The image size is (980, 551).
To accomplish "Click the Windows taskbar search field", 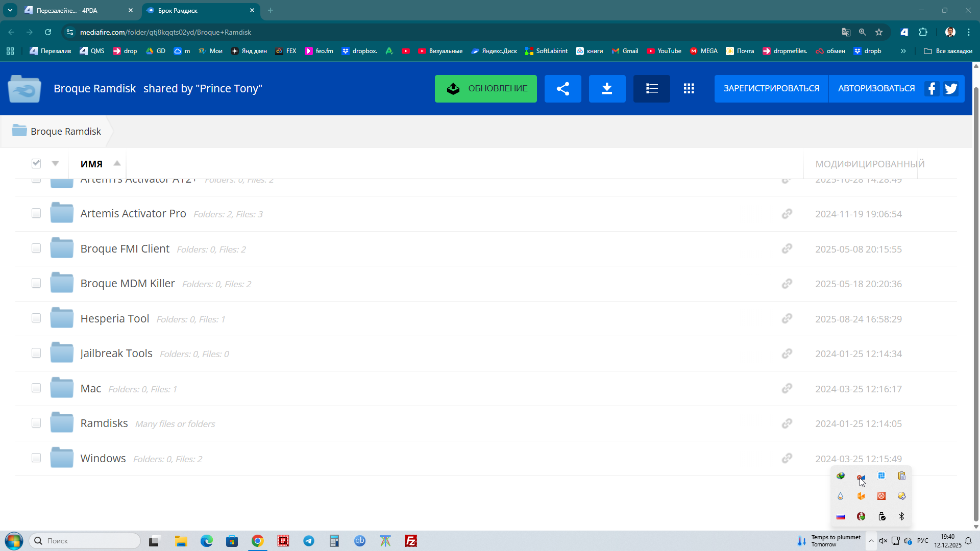I will [x=87, y=541].
